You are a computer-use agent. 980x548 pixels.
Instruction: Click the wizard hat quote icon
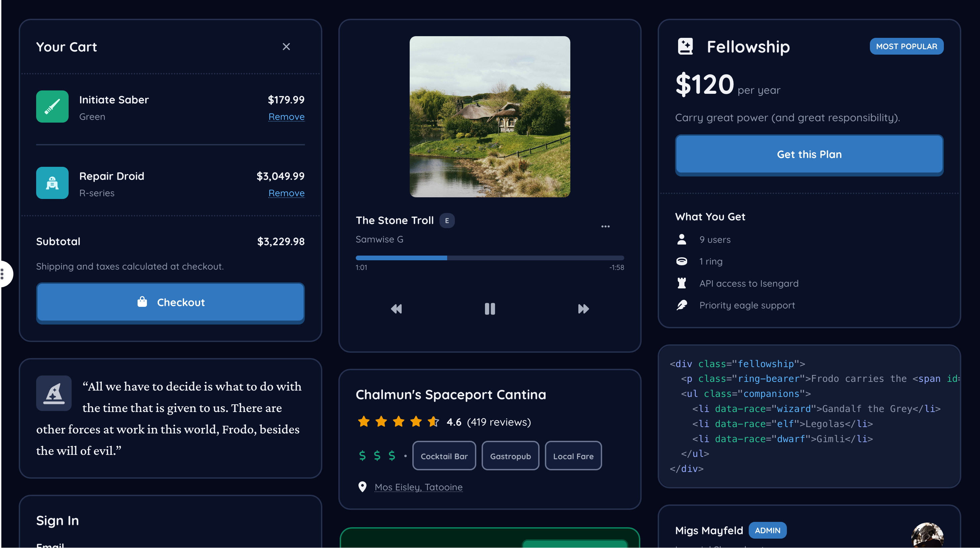(x=54, y=393)
